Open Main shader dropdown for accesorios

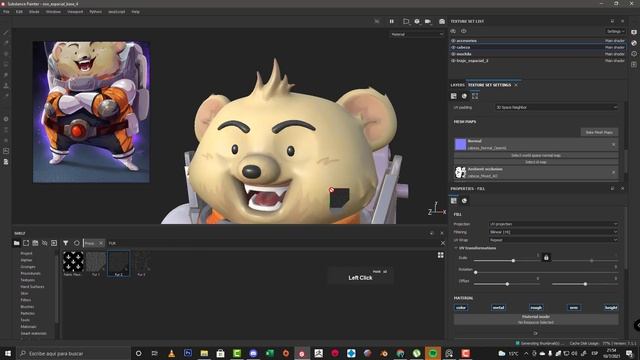tap(615, 41)
